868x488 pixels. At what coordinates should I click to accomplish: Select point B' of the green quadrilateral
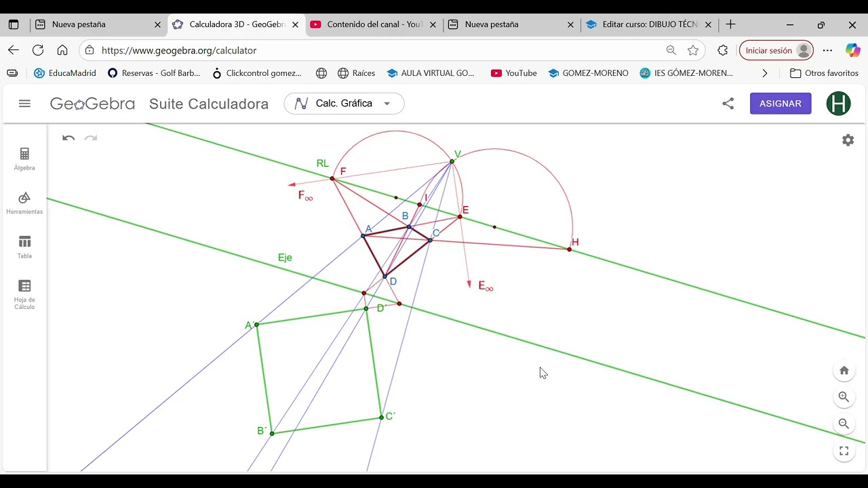[272, 433]
